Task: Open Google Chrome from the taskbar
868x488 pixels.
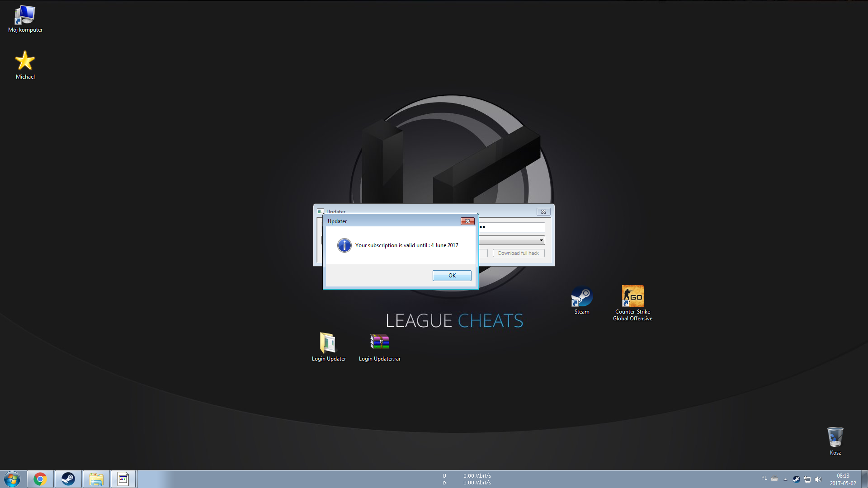Action: (40, 479)
